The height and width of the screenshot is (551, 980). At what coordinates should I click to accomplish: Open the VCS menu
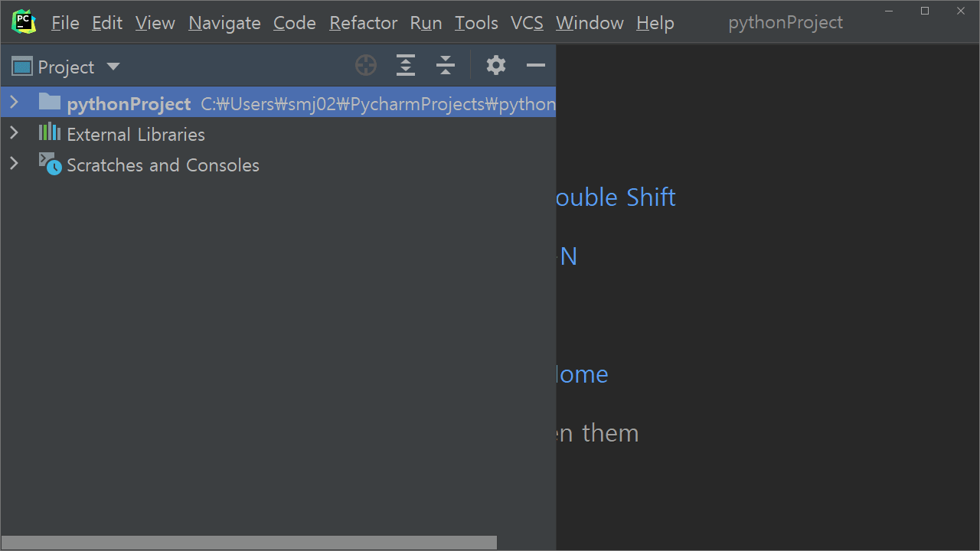click(x=527, y=23)
